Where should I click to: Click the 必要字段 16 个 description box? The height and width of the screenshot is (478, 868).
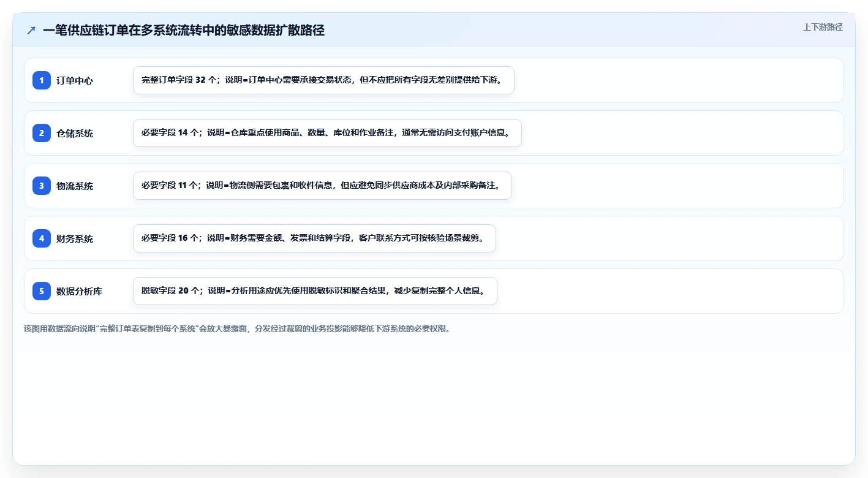314,238
